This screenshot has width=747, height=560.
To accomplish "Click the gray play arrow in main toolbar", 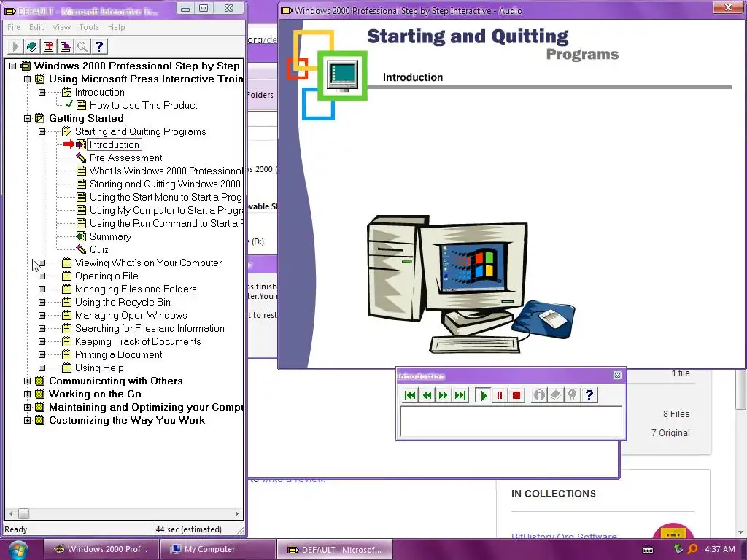I will coord(15,46).
